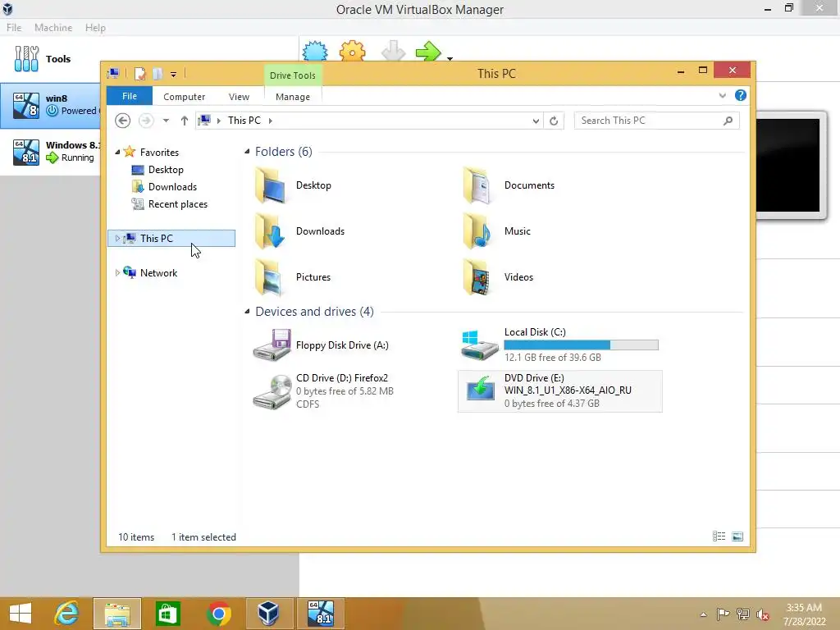Open the Help menu in VirtualBox Manager
This screenshot has height=630, width=840.
tap(95, 28)
